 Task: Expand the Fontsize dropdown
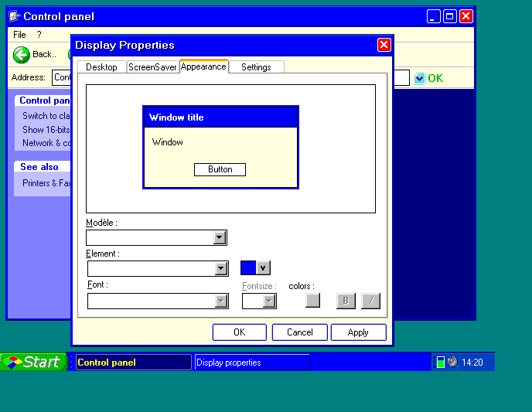point(269,301)
